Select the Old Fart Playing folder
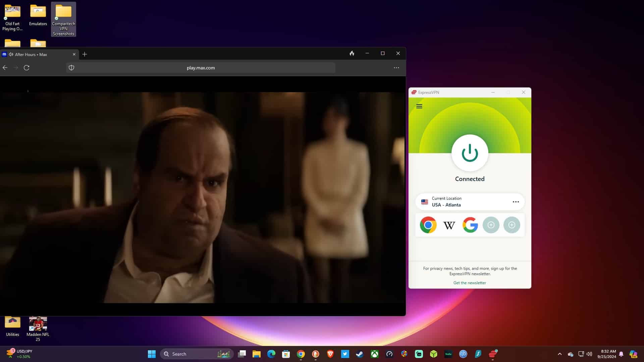The width and height of the screenshot is (644, 362). point(12,17)
